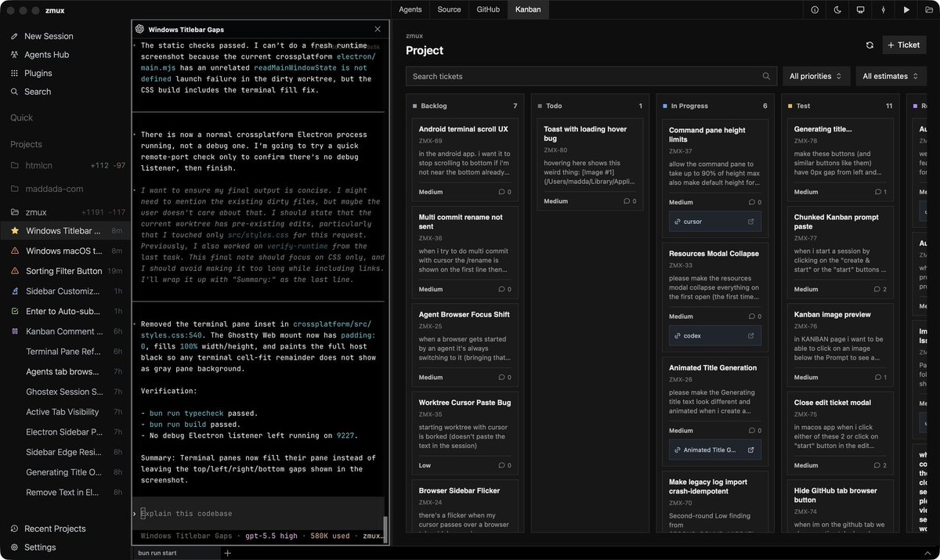Open external link icon on cursor chip
Viewport: 940px width, 560px height.
750,222
